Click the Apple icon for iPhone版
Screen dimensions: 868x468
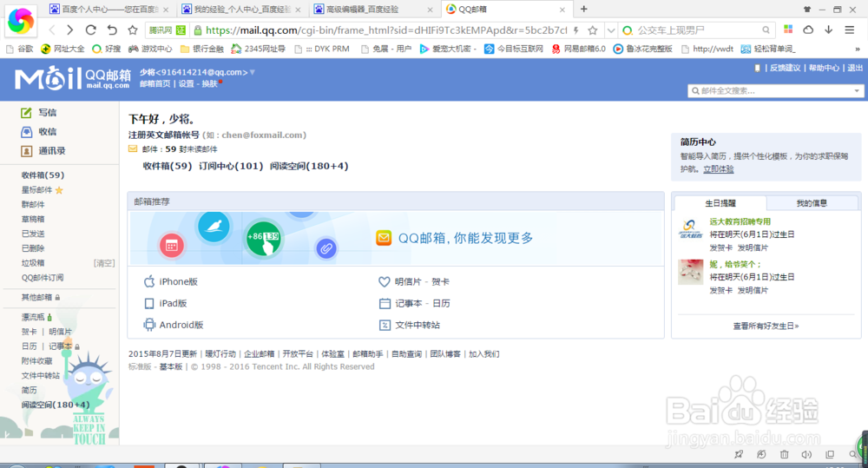coord(149,281)
